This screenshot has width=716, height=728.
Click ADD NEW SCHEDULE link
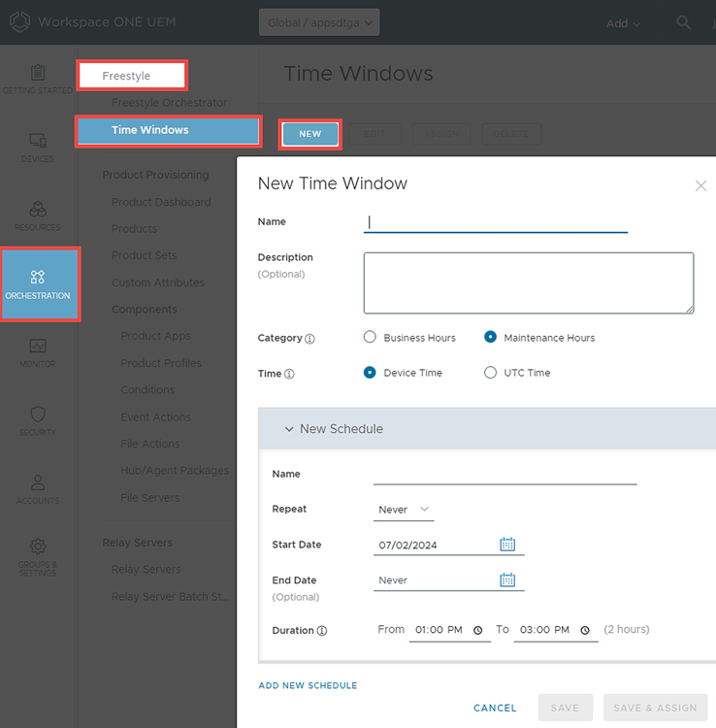pyautogui.click(x=308, y=685)
